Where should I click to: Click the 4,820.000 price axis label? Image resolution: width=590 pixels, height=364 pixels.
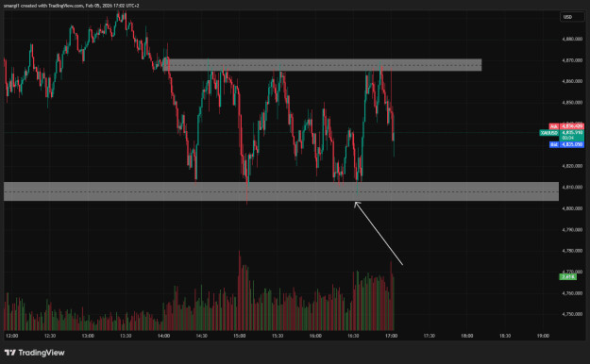coord(572,166)
